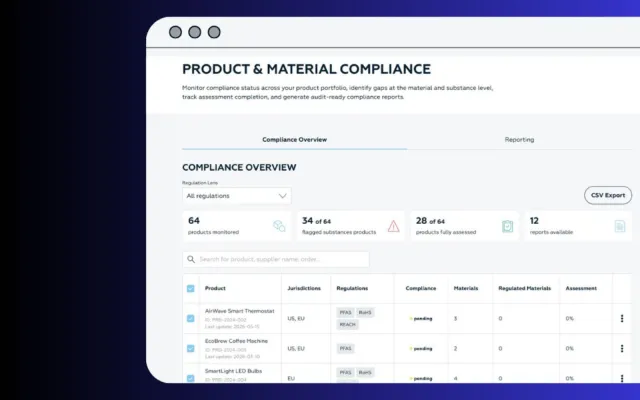Click the 64 products monitored card
This screenshot has height=400, width=640.
[237, 226]
